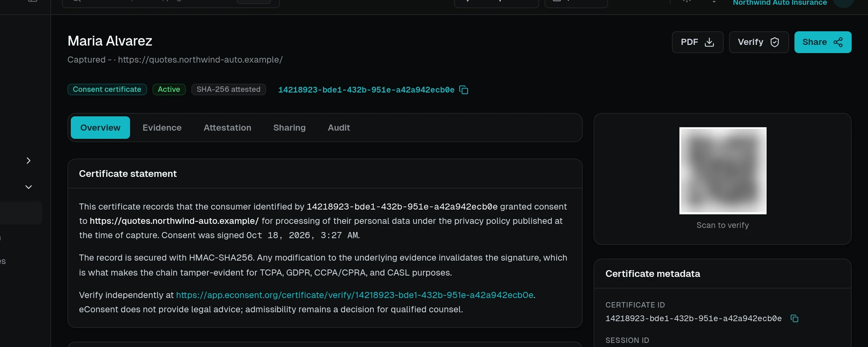The height and width of the screenshot is (347, 868).
Task: Click the "Consent certificate" badge
Action: click(x=107, y=89)
